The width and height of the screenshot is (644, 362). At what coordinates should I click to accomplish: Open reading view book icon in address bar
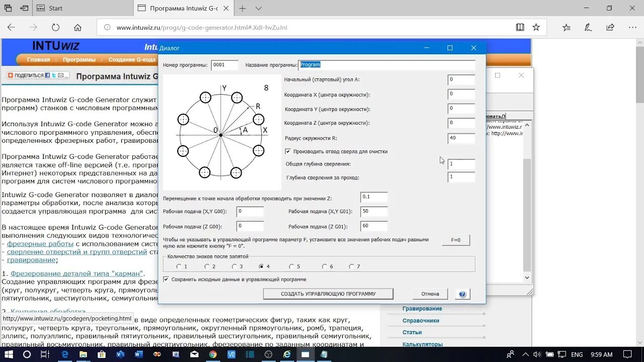point(520,27)
